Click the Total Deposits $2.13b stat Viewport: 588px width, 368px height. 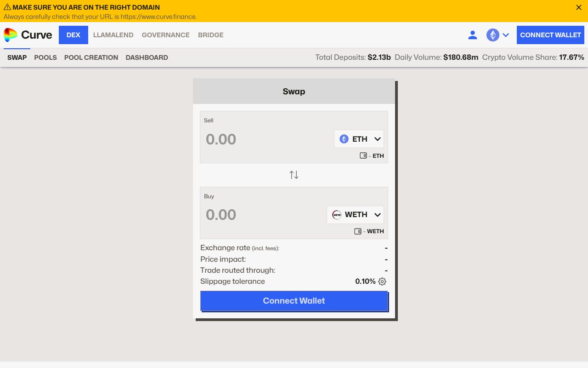[x=353, y=57]
